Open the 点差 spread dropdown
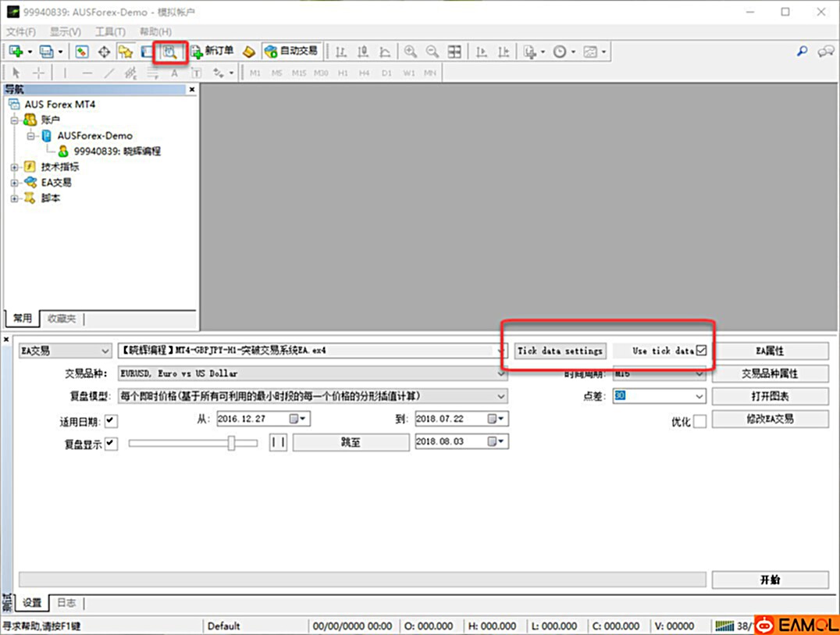 [x=659, y=397]
